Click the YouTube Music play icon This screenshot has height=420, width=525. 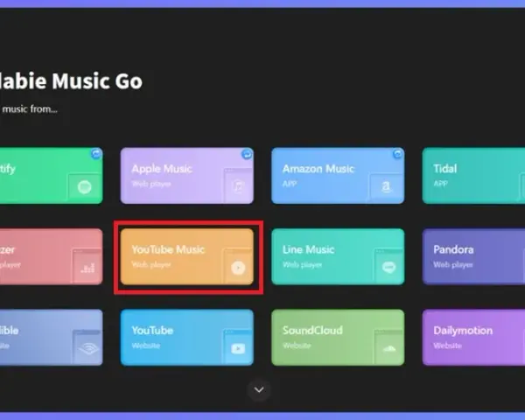tap(238, 268)
